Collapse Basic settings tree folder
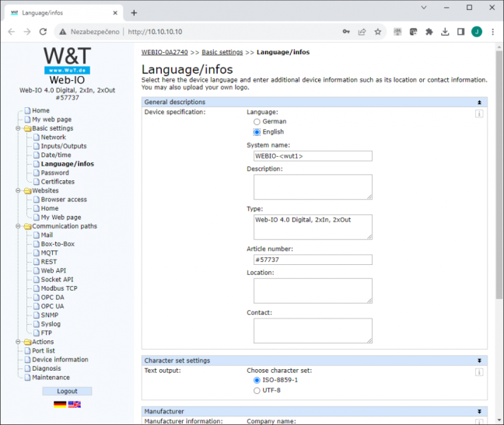 (x=18, y=128)
